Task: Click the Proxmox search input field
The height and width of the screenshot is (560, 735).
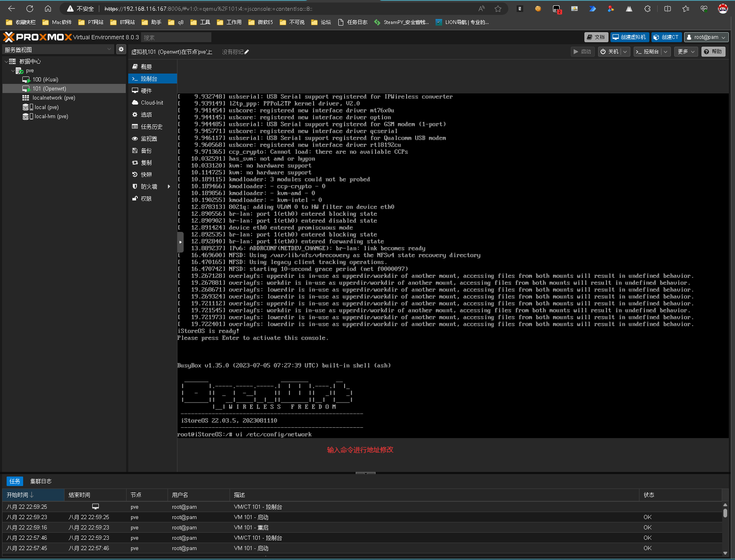Action: point(176,38)
